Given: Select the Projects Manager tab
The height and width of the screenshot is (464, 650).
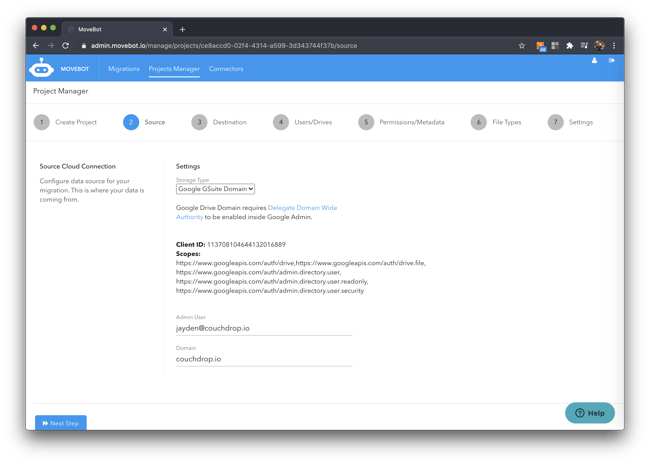Looking at the screenshot, I should [174, 69].
